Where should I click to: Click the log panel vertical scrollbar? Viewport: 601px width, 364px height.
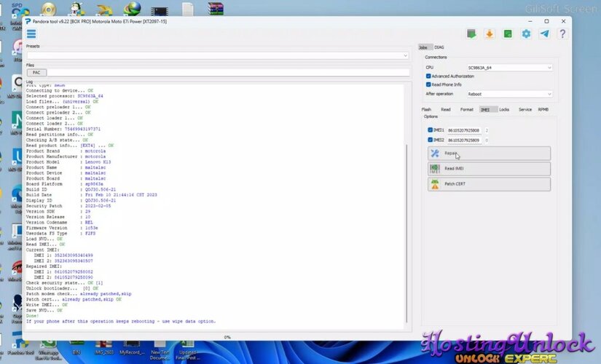(407, 218)
